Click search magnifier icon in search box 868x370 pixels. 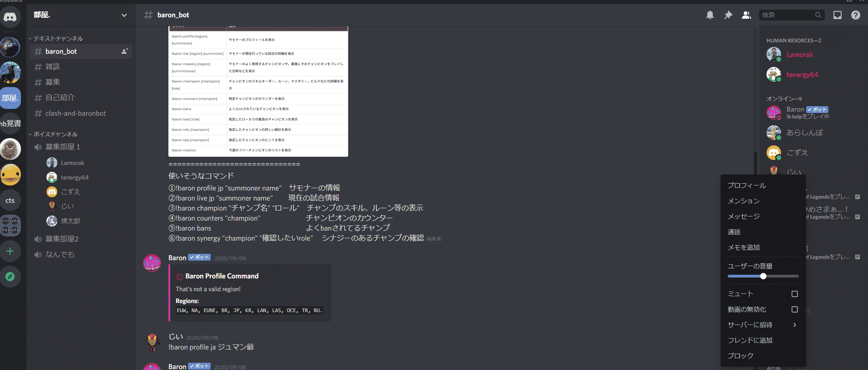[818, 15]
